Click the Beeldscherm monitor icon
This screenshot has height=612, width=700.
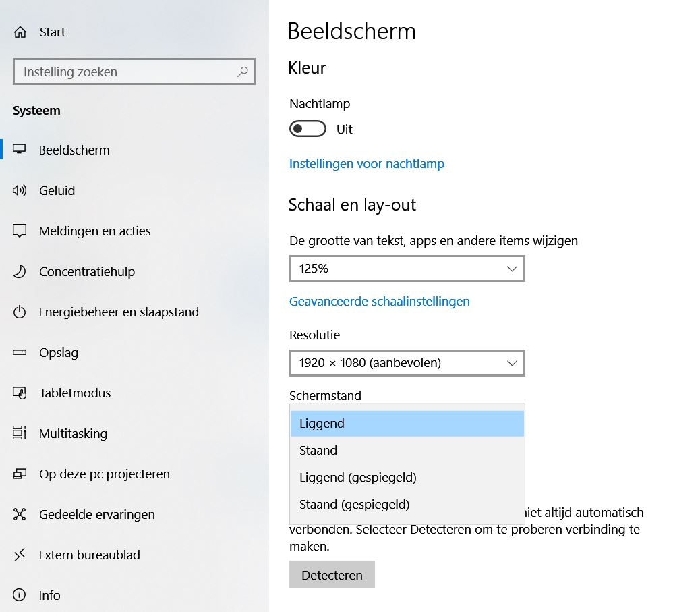click(20, 150)
